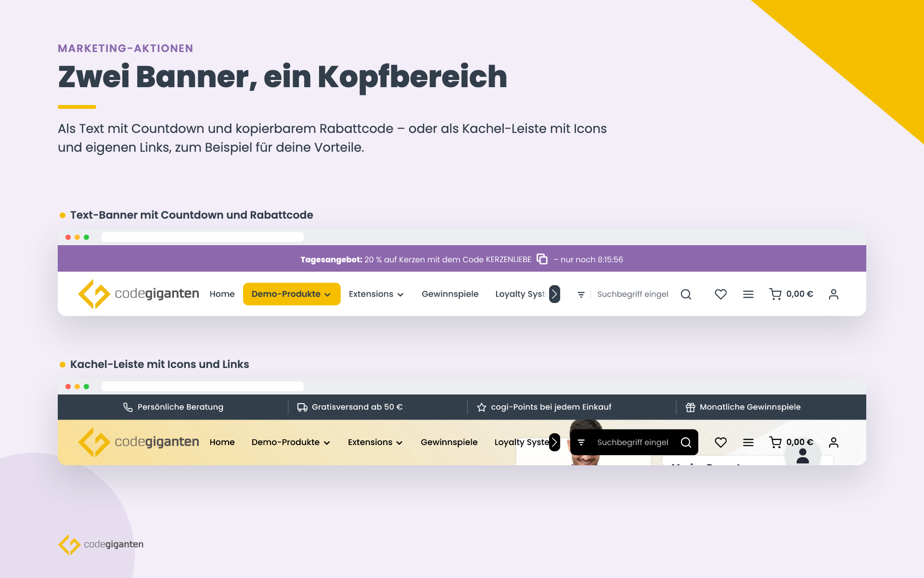Viewport: 924px width, 578px height.
Task: Click filter icon in lower dark search box
Action: 581,442
